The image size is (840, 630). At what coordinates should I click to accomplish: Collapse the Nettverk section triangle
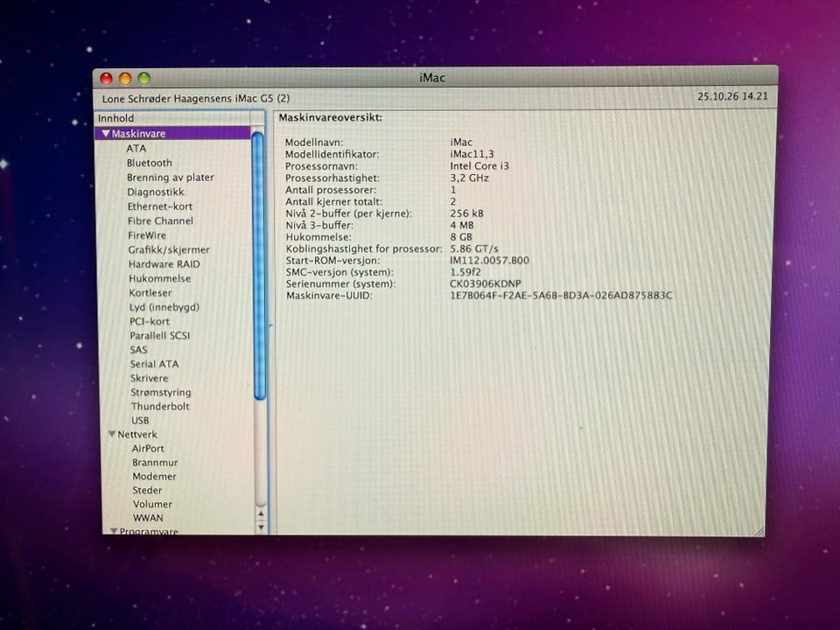pos(112,434)
